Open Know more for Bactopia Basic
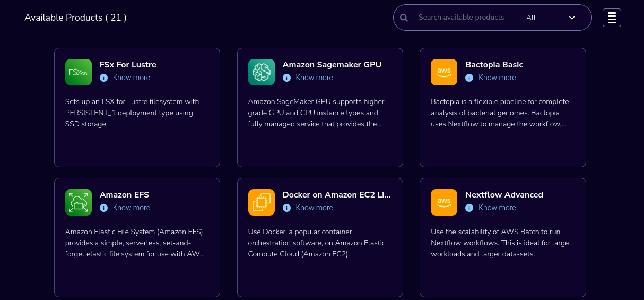 point(497,78)
